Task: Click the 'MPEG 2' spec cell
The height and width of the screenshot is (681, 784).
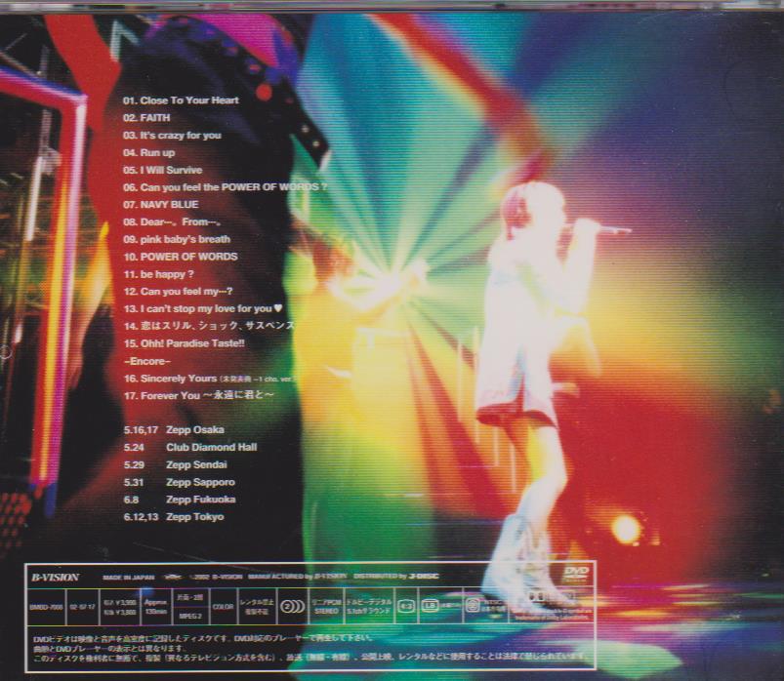Action: point(190,616)
